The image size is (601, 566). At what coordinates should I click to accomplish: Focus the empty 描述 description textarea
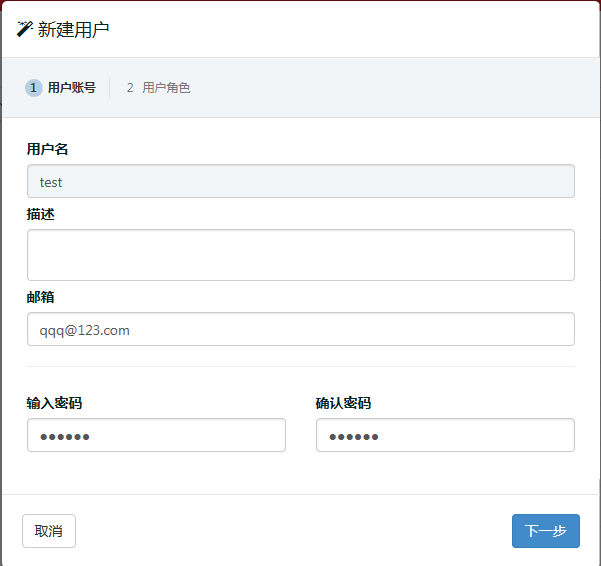click(300, 255)
